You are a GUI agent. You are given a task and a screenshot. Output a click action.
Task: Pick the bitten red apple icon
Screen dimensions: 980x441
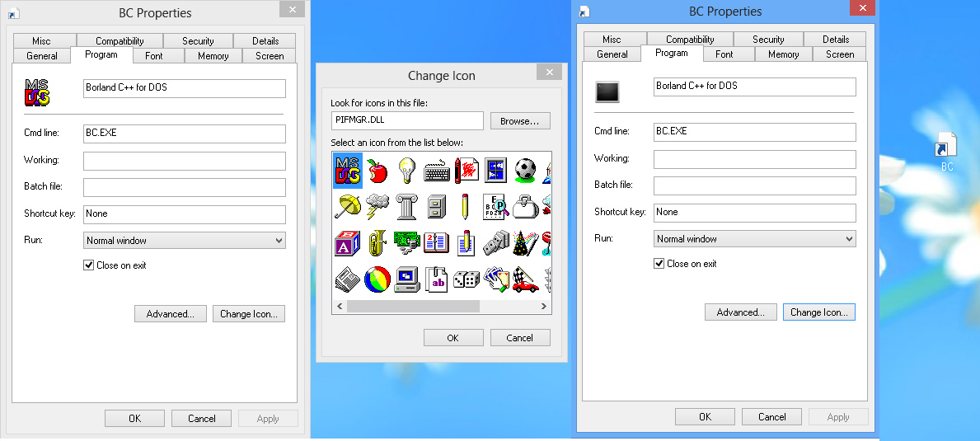tap(376, 171)
